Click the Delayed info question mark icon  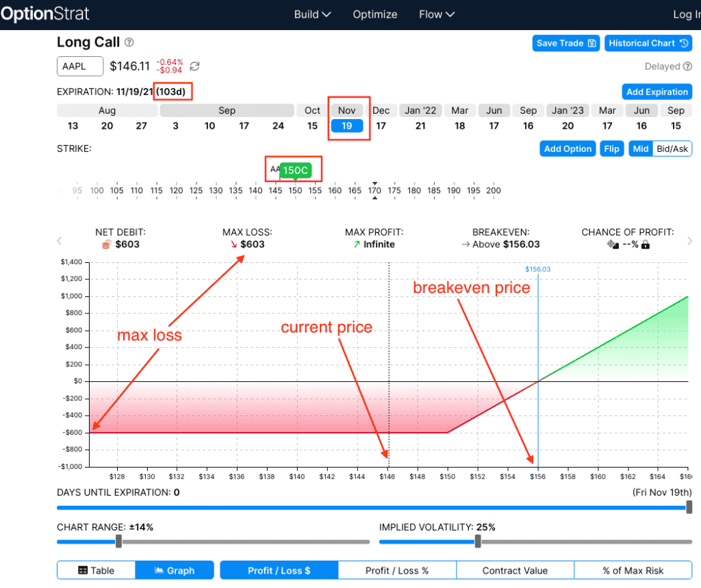click(687, 66)
